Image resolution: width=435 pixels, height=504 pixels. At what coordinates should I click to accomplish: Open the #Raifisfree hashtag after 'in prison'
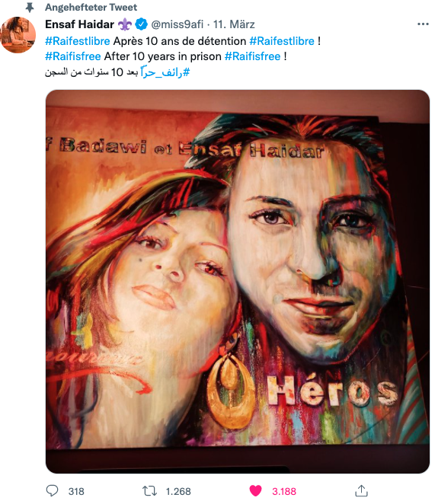253,56
